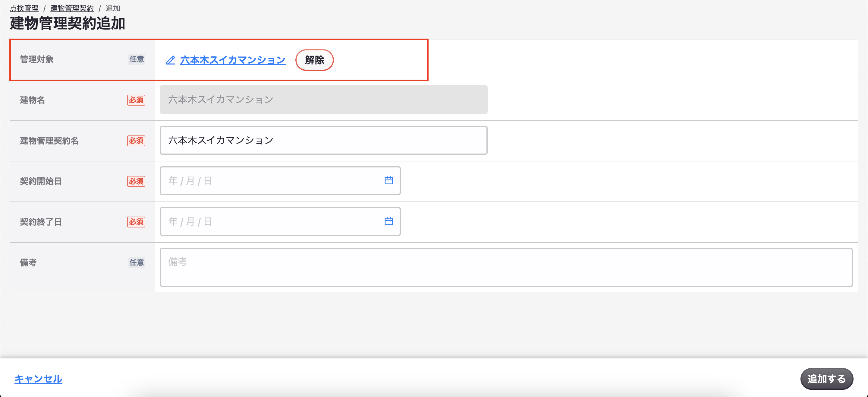The image size is (868, 397).
Task: Click the 建物名 field label
Action: [32, 100]
